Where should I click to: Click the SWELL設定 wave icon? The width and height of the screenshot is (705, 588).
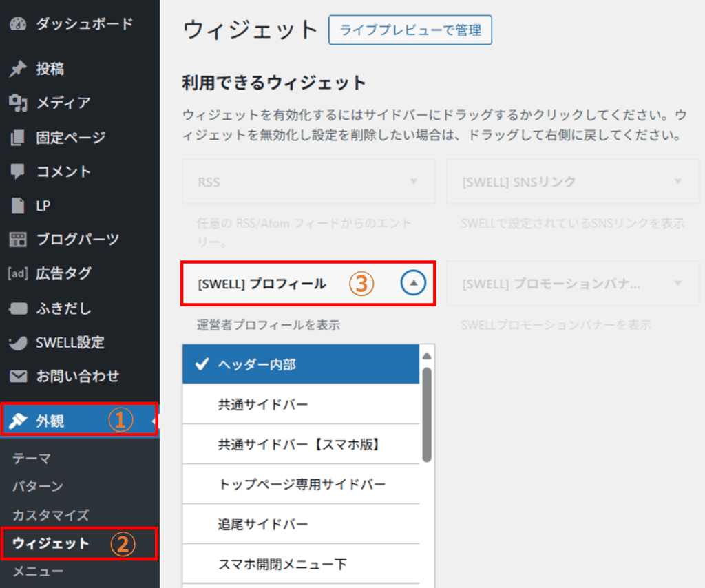[x=18, y=343]
